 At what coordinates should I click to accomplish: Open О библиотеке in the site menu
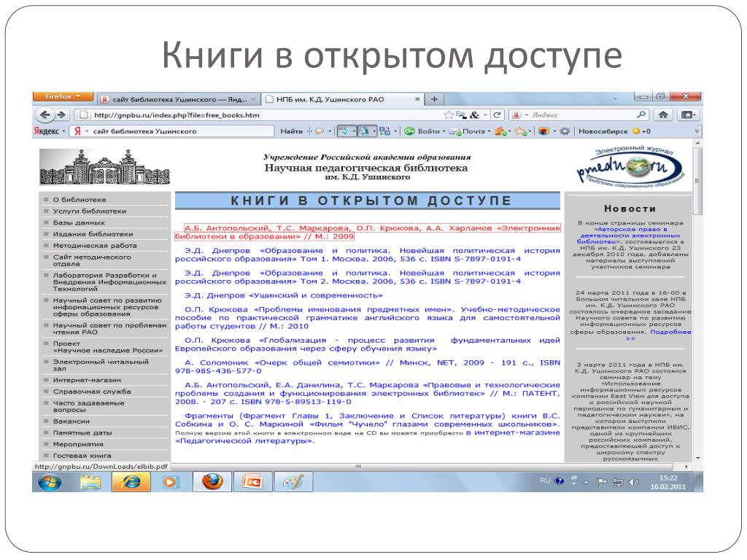[x=80, y=200]
